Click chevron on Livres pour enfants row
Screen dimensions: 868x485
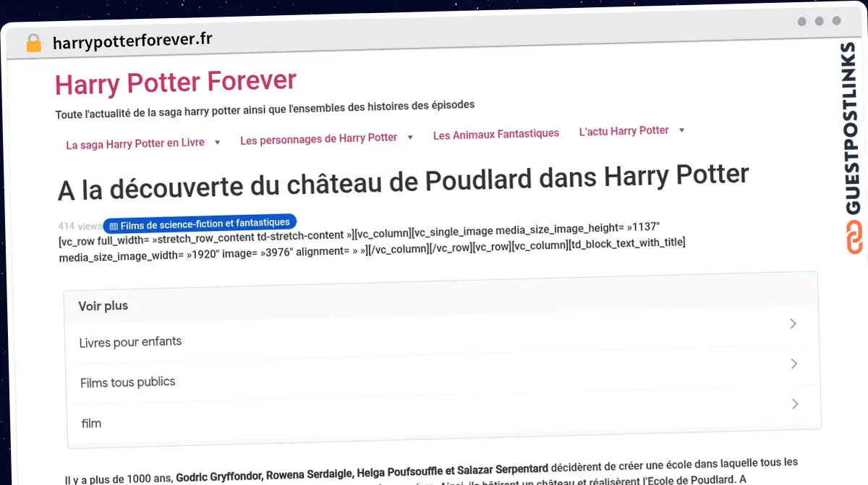click(x=793, y=324)
